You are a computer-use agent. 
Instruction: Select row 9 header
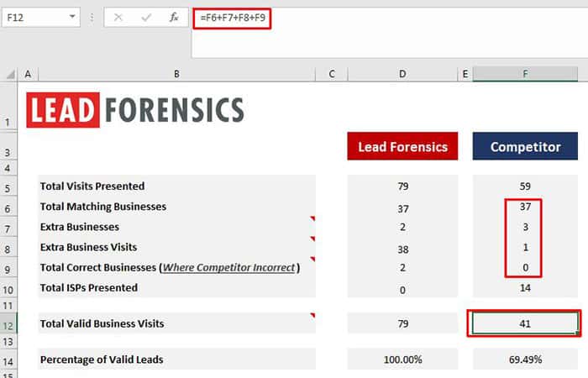[x=8, y=266]
